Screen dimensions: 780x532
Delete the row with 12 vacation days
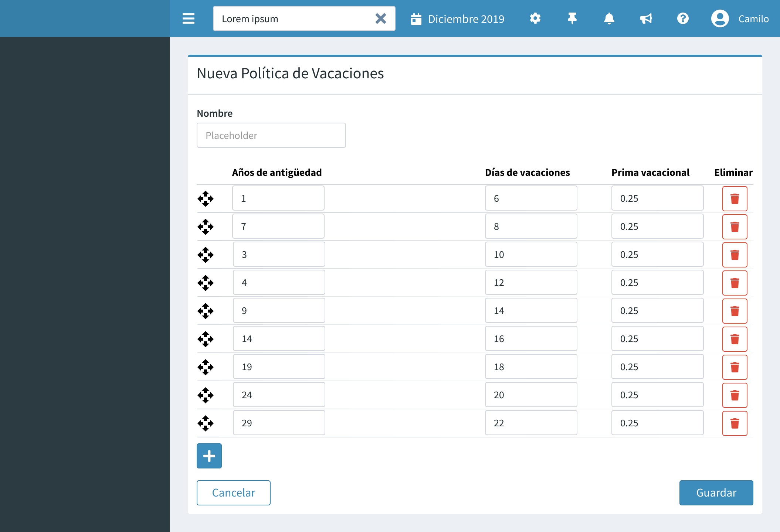(x=735, y=283)
